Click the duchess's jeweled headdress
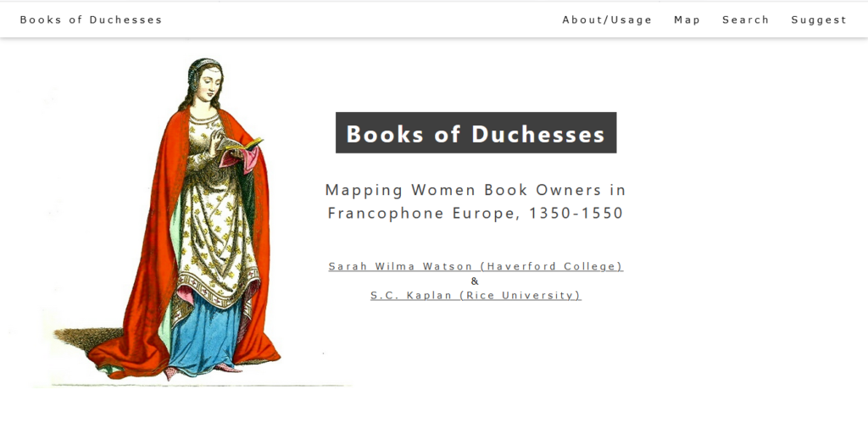 pyautogui.click(x=201, y=65)
